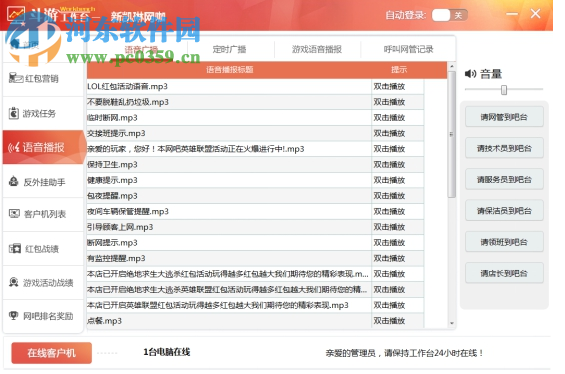Toggle the 自动登录 switch
The height and width of the screenshot is (374, 565).
449,15
